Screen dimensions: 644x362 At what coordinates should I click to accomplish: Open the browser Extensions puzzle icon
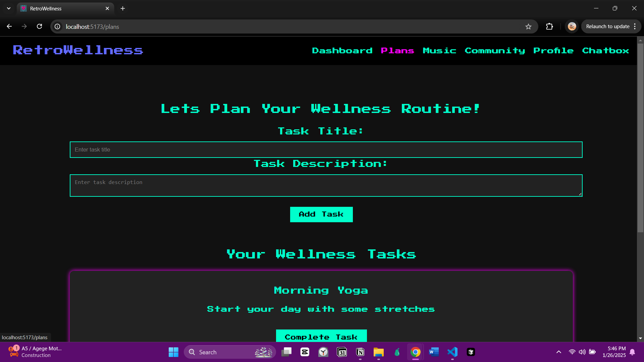[549, 26]
